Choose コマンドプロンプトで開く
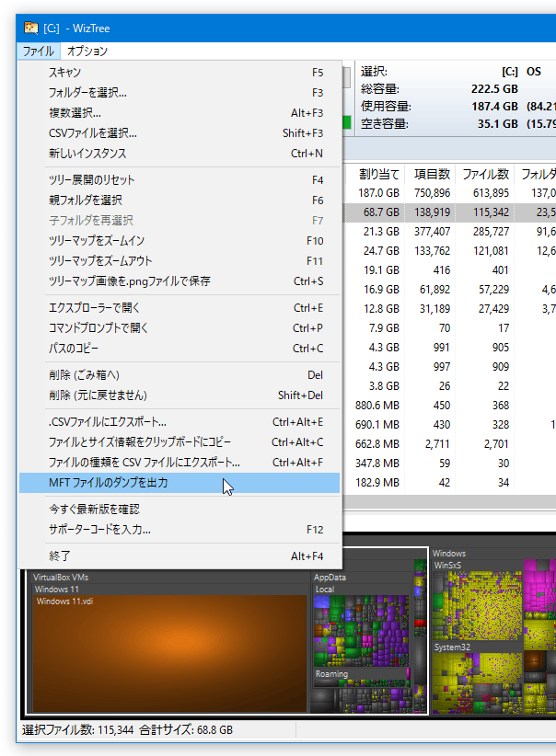Screen dimensions: 556x756 (x=180, y=327)
